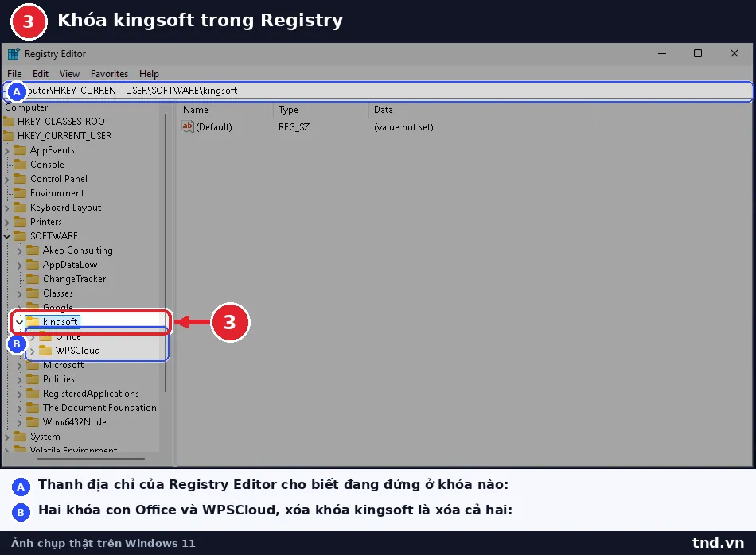The height and width of the screenshot is (555, 756).
Task: Expand the Policies key
Action: click(x=19, y=380)
